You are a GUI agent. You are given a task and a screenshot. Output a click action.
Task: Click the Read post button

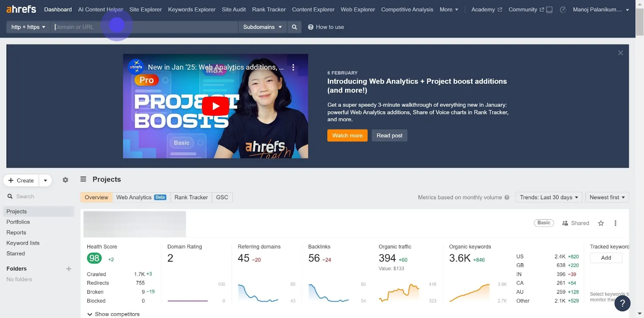click(389, 135)
